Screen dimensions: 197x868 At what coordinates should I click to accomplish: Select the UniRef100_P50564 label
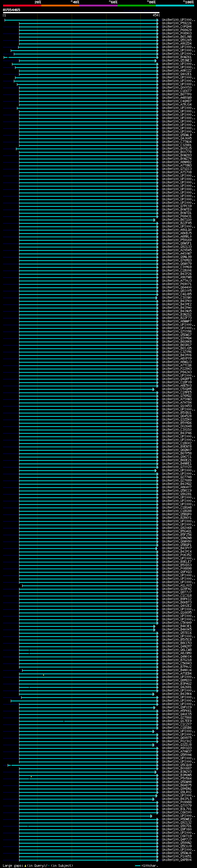(x=177, y=779)
